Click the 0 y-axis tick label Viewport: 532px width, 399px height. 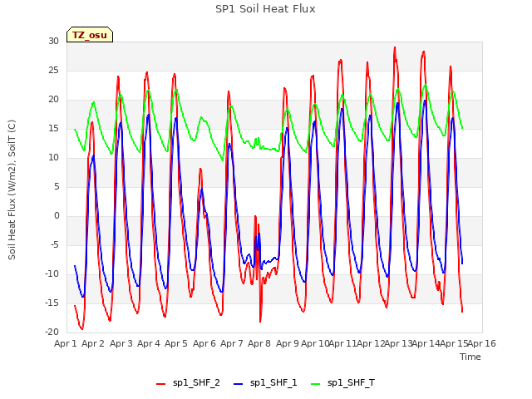tap(57, 216)
